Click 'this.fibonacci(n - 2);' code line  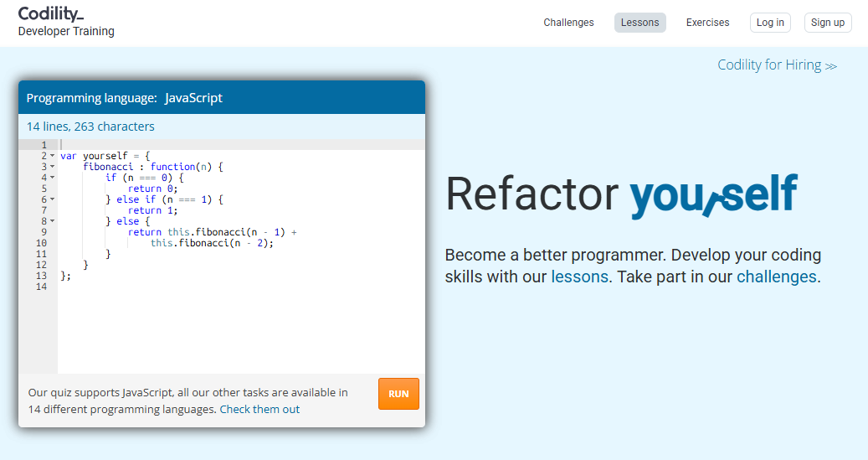pyautogui.click(x=212, y=243)
